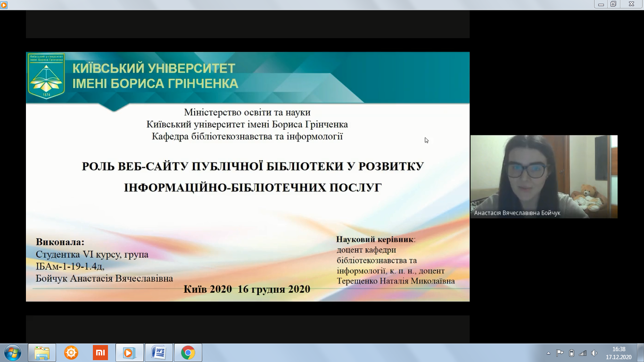
Task: Open Windows Explorer from the taskbar
Action: tap(42, 353)
